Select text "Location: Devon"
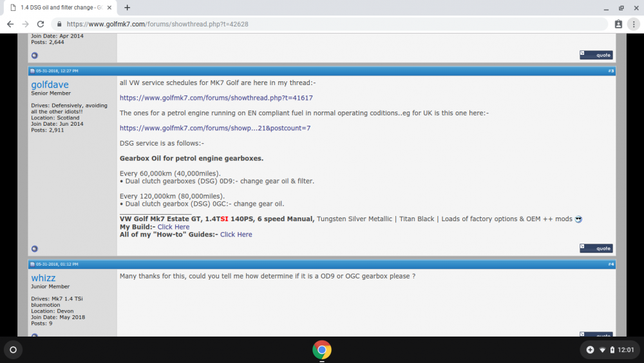The width and height of the screenshot is (644, 363). [x=52, y=311]
